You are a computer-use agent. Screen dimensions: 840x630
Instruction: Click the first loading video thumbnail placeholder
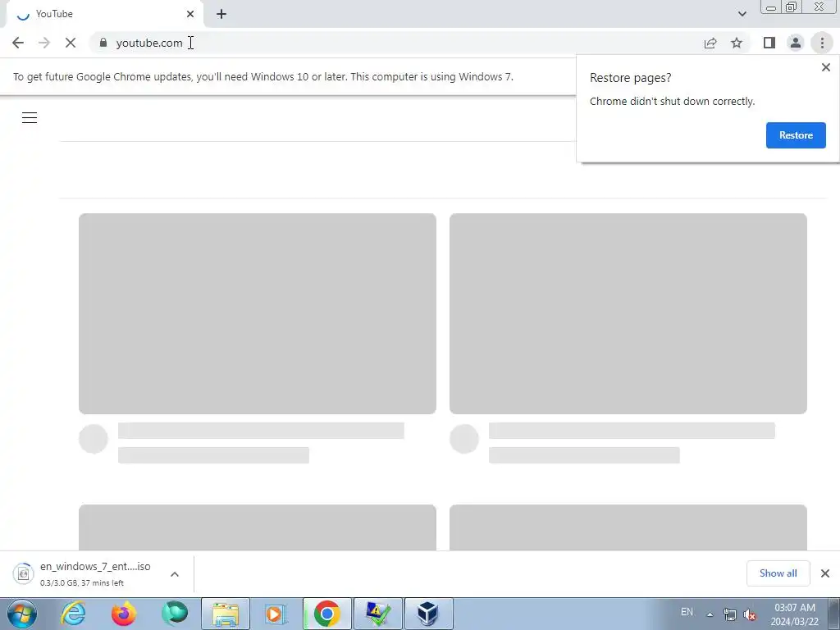pyautogui.click(x=257, y=313)
